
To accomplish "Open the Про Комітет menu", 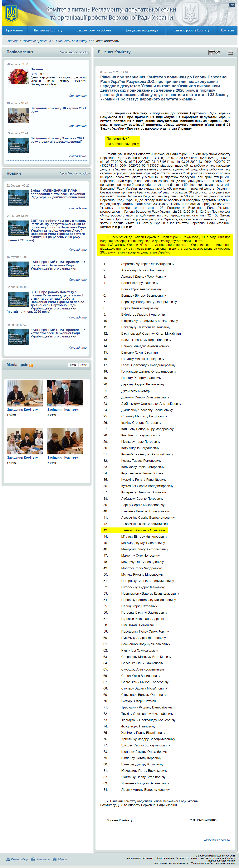I will (x=15, y=30).
